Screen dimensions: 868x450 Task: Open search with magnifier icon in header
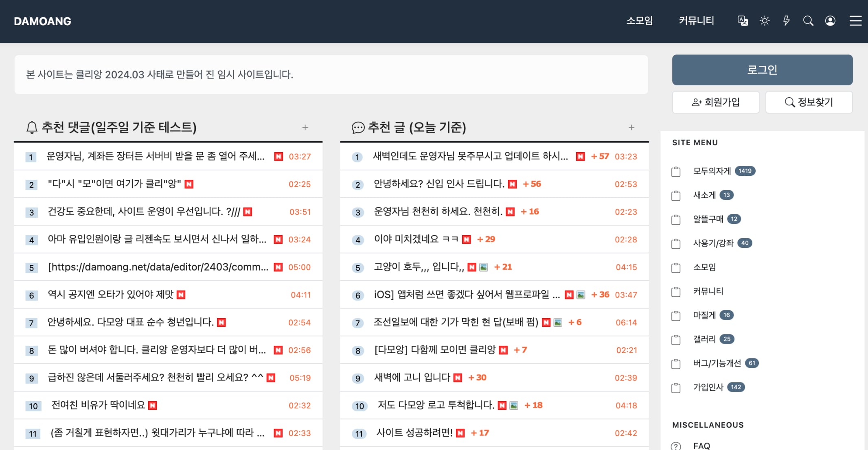(808, 21)
